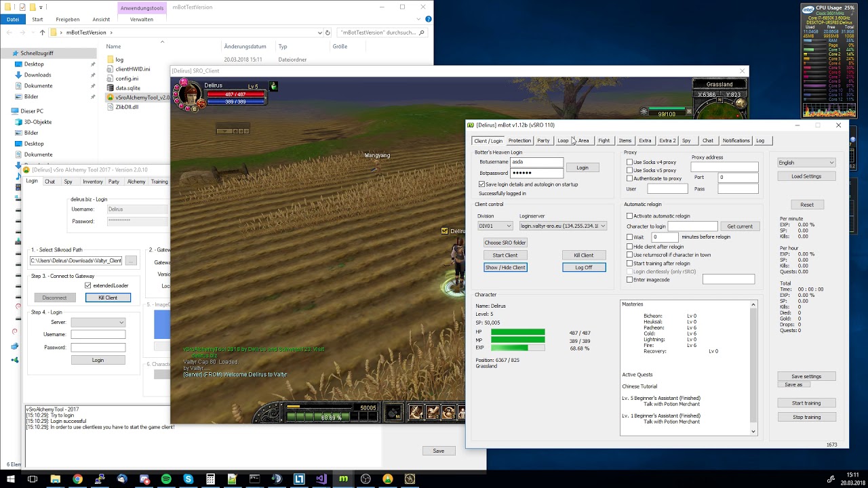This screenshot has height=488, width=868.
Task: Select vSroAlchemyTool file in Explorer
Action: 139,97
